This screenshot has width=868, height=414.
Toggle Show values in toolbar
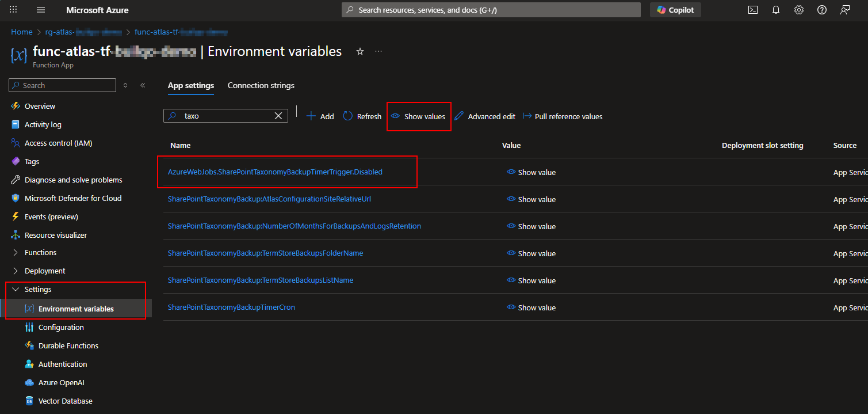418,116
